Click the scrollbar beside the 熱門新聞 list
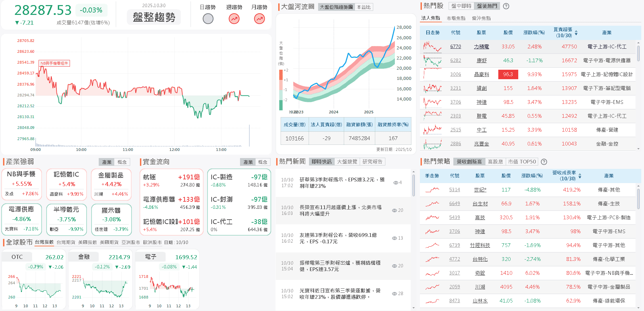 point(413,184)
